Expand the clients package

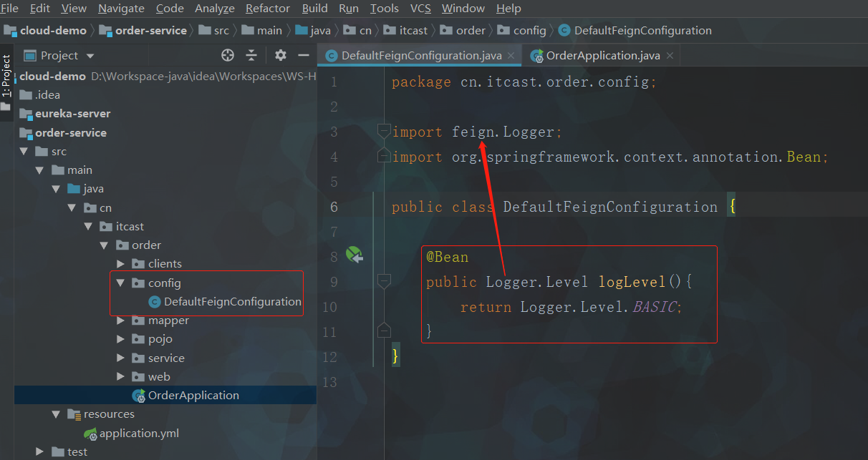click(x=120, y=263)
